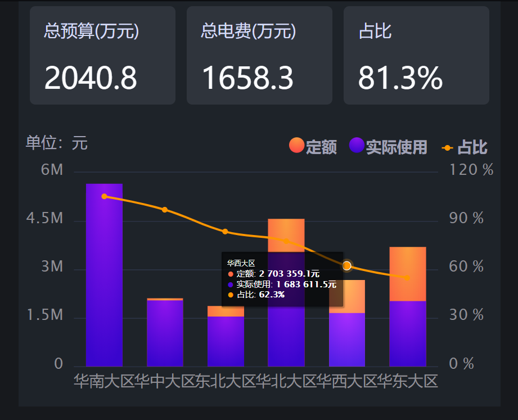The image size is (518, 420).
Task: Click the 东北大区 axis label
Action: click(226, 381)
